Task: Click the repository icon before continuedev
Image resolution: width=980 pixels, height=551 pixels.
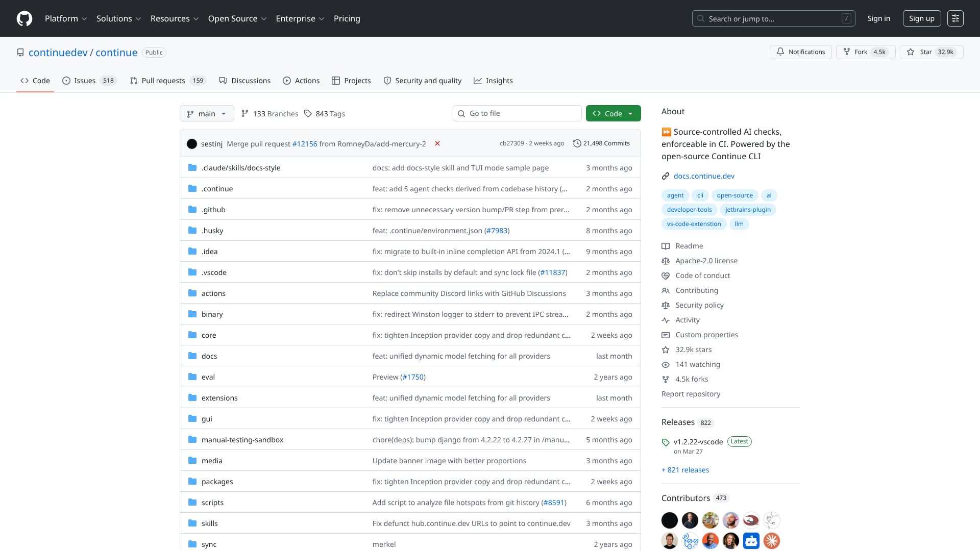Action: (20, 53)
